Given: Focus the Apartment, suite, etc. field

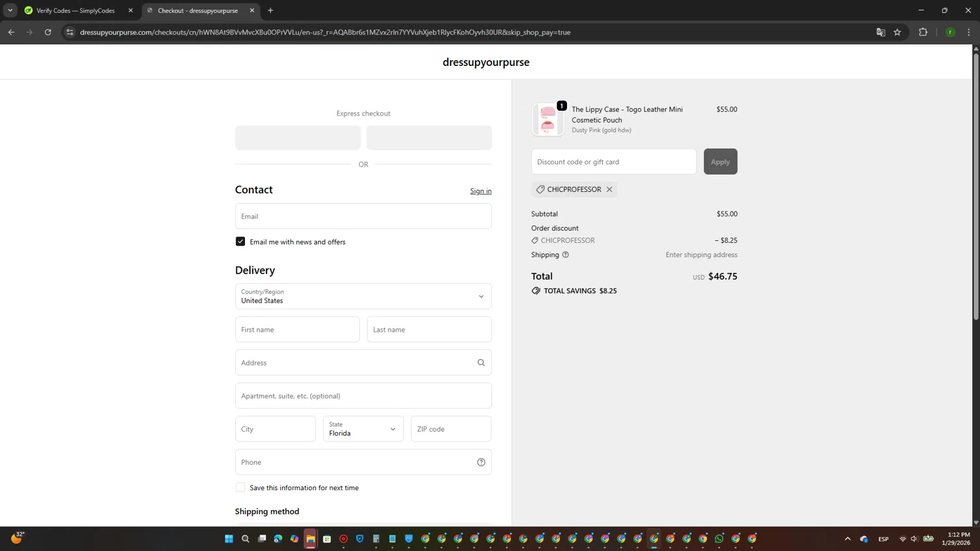Looking at the screenshot, I should pos(363,396).
